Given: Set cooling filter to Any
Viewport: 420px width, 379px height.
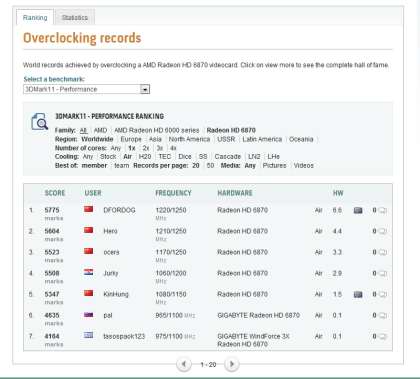Looking at the screenshot, I should coord(88,157).
